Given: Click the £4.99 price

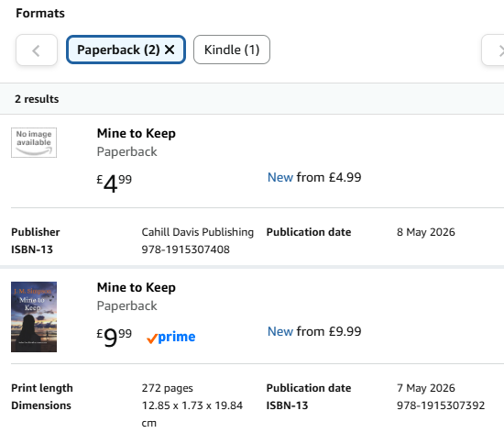Looking at the screenshot, I should (x=115, y=183).
